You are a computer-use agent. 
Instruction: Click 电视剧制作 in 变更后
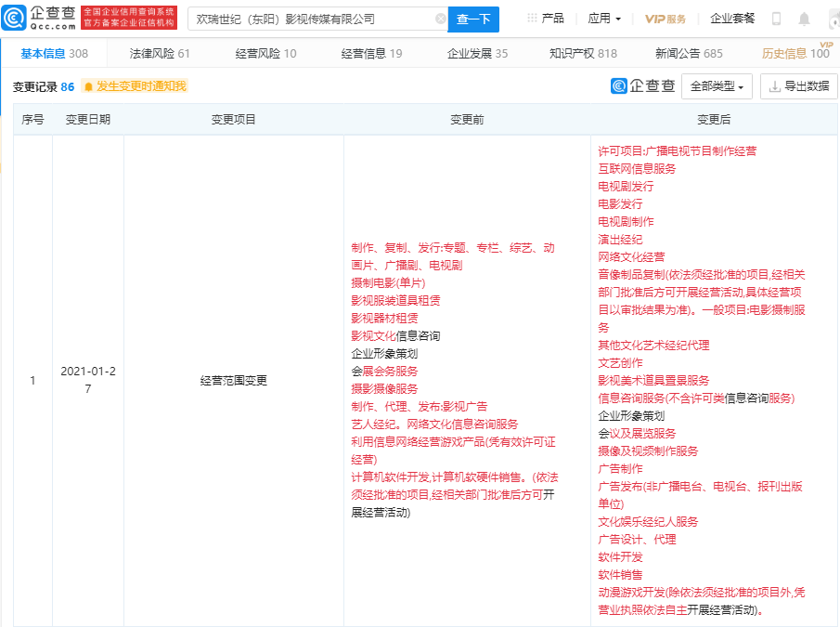626,222
